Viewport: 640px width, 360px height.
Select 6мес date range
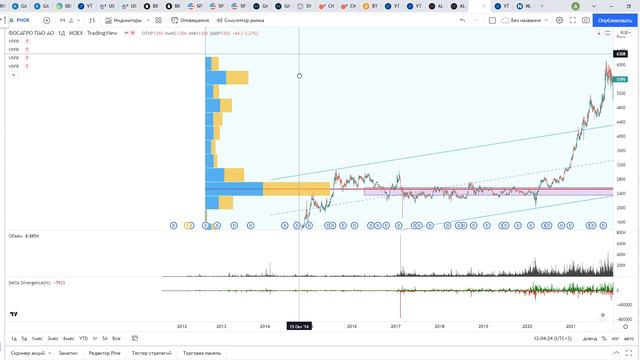(x=69, y=338)
